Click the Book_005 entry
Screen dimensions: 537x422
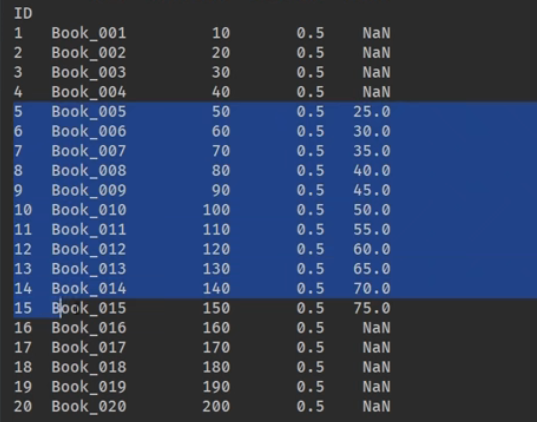pos(89,112)
